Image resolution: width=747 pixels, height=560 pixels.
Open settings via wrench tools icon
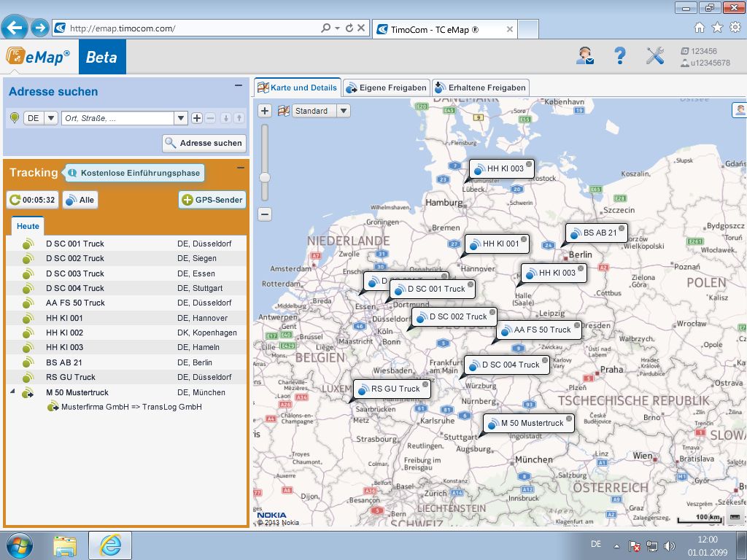tap(655, 56)
